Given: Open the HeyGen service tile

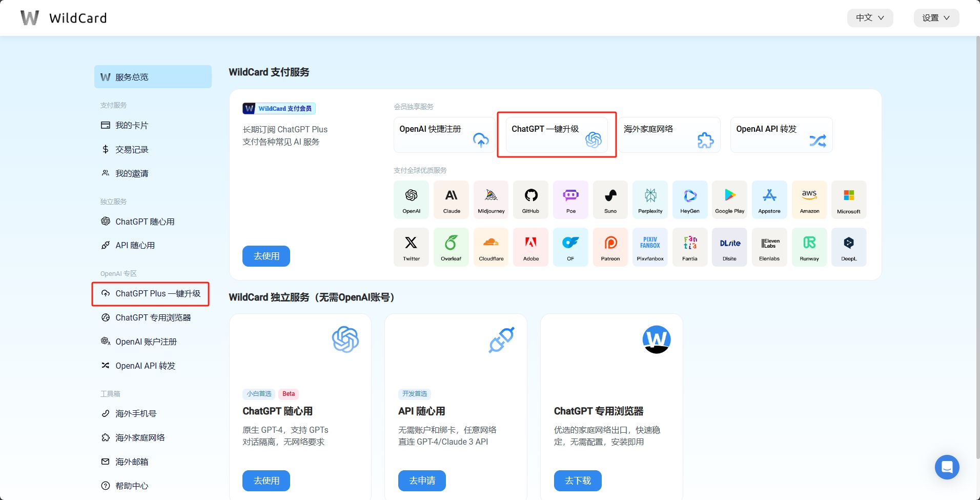Looking at the screenshot, I should (690, 199).
